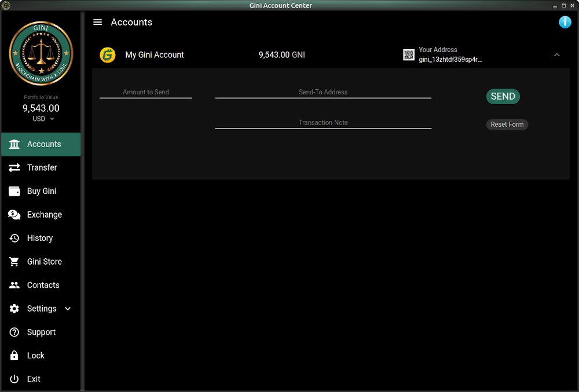Image resolution: width=579 pixels, height=392 pixels.
Task: Show the address QR code icon
Action: click(x=408, y=55)
